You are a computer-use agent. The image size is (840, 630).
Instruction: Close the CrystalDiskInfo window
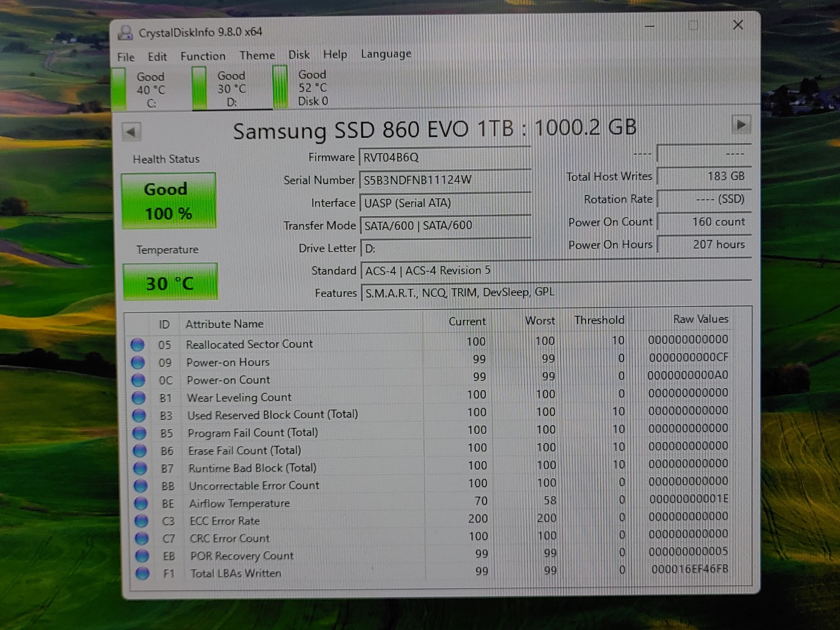pos(738,24)
